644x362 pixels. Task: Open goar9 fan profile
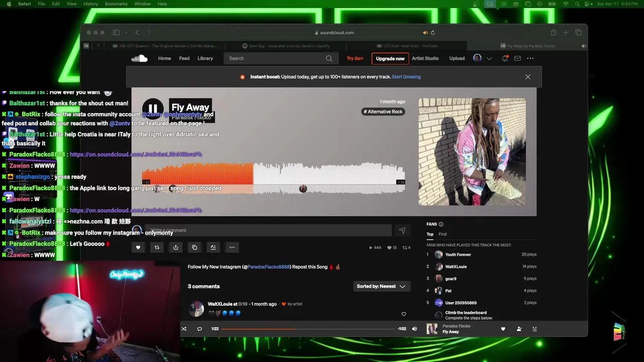pos(451,279)
